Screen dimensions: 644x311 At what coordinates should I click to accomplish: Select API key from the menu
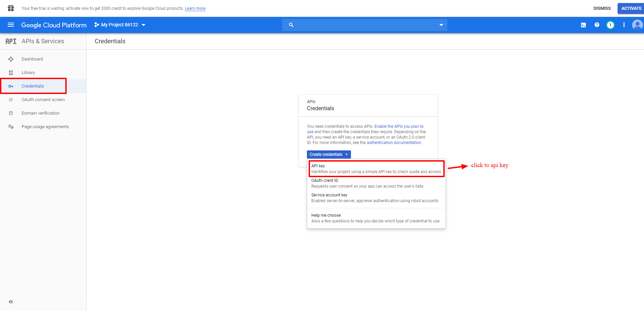[376, 169]
